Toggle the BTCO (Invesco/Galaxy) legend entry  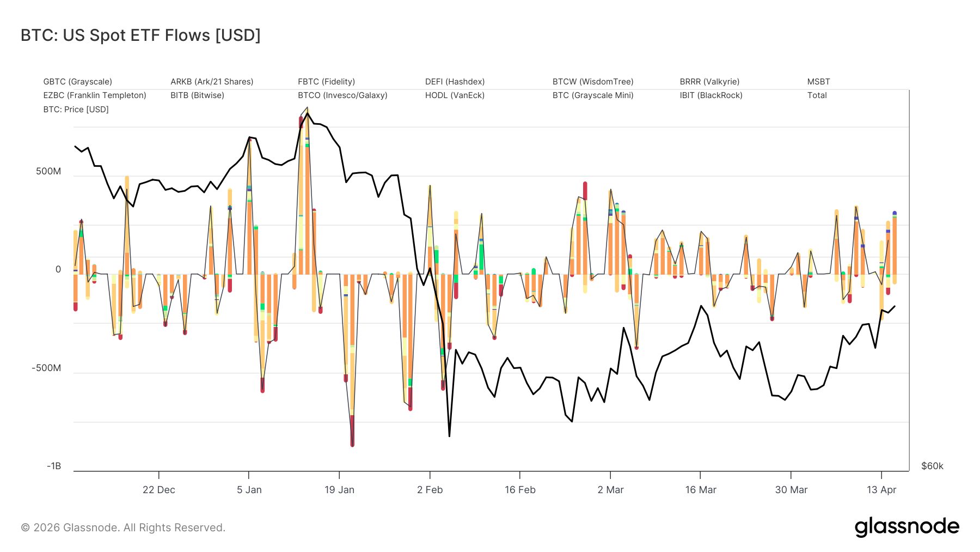[342, 95]
